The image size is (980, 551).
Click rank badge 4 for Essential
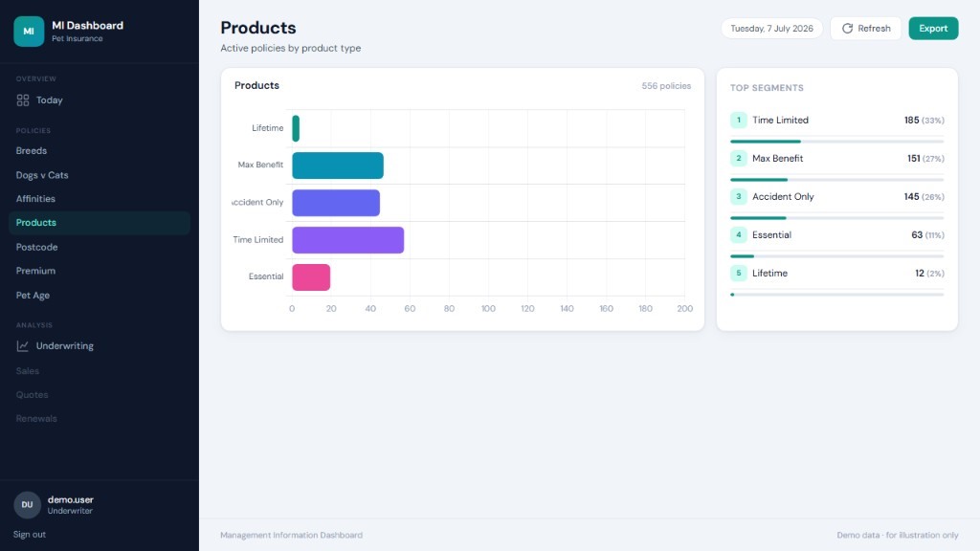coord(738,235)
